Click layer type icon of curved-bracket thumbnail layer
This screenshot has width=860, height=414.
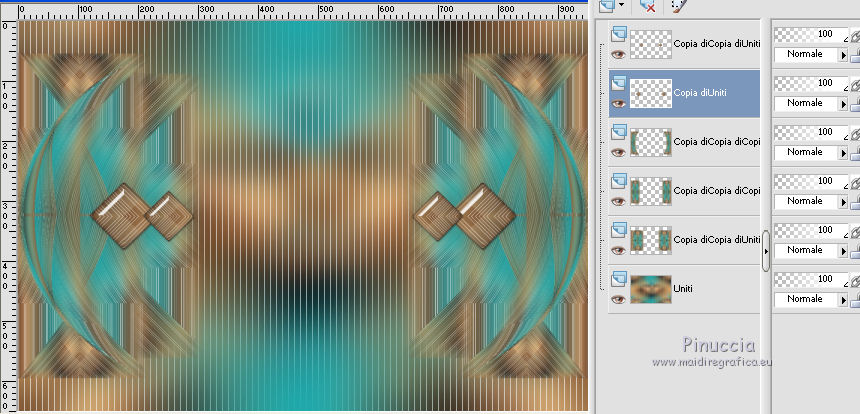pyautogui.click(x=619, y=132)
